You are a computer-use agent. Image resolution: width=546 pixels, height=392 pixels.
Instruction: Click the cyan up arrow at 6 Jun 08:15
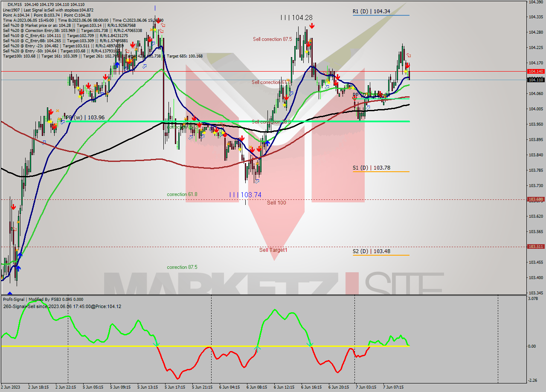click(x=257, y=348)
